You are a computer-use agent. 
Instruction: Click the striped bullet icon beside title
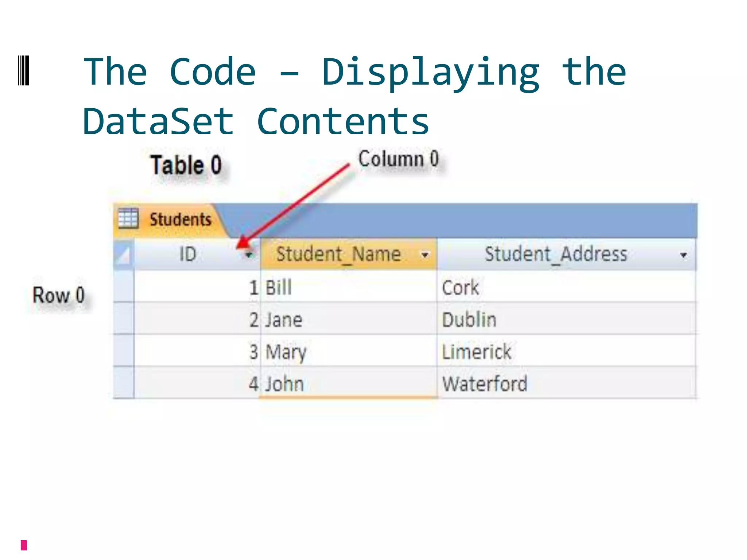click(x=24, y=70)
